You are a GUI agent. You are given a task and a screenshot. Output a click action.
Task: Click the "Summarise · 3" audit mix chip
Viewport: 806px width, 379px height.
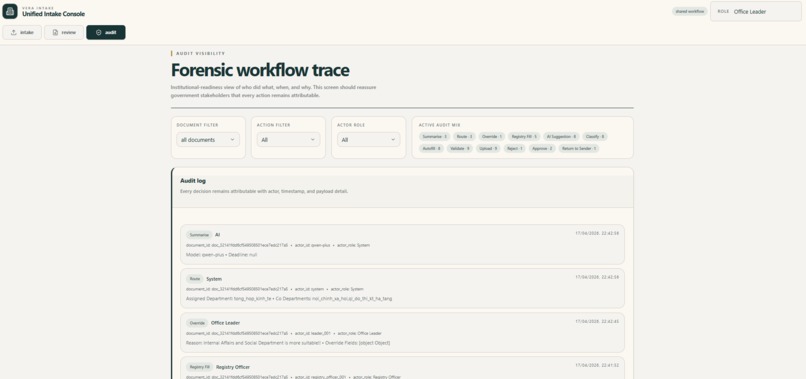pos(435,137)
